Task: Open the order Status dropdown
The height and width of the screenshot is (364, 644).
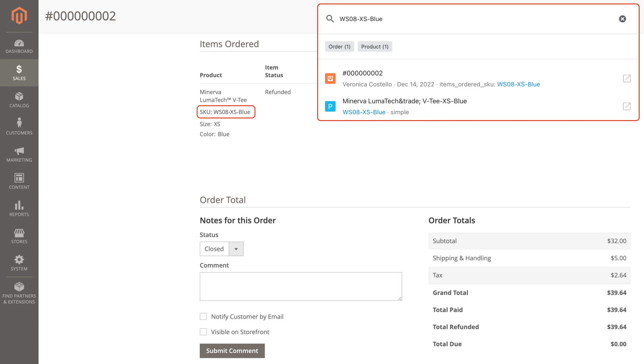Action: [214, 249]
